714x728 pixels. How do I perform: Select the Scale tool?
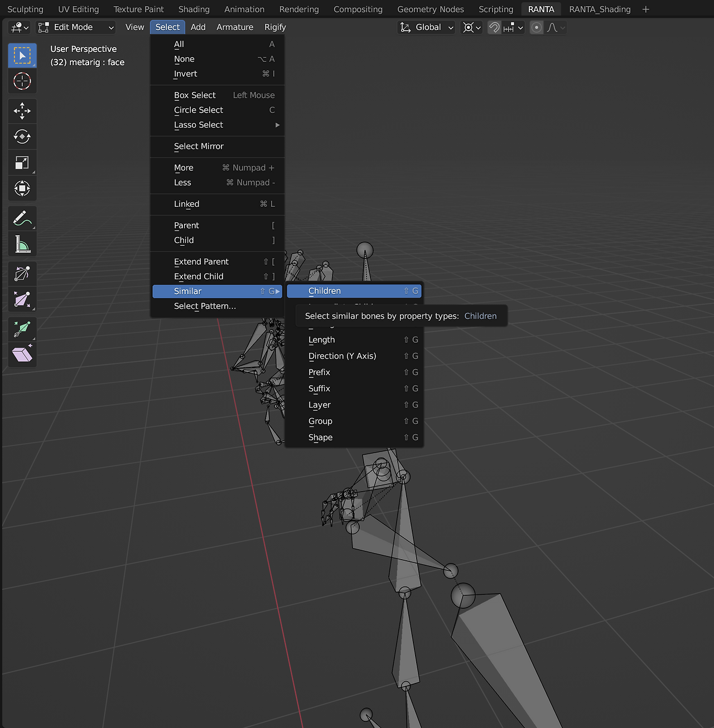[22, 163]
